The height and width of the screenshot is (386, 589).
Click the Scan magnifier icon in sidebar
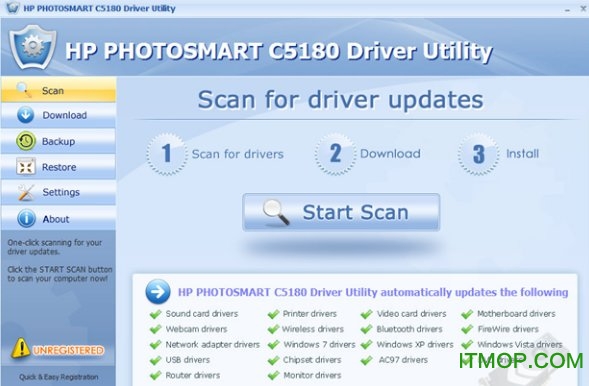[x=24, y=90]
